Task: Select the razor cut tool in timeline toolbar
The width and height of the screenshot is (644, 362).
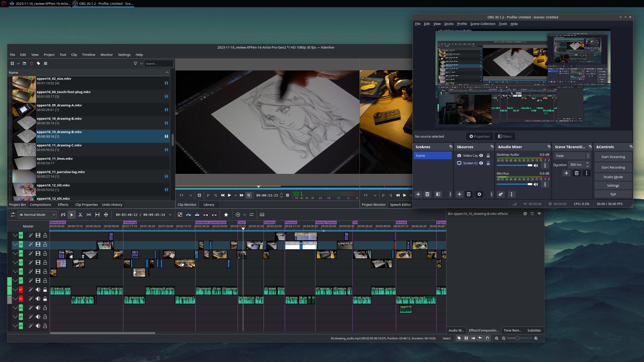Action: click(80, 215)
